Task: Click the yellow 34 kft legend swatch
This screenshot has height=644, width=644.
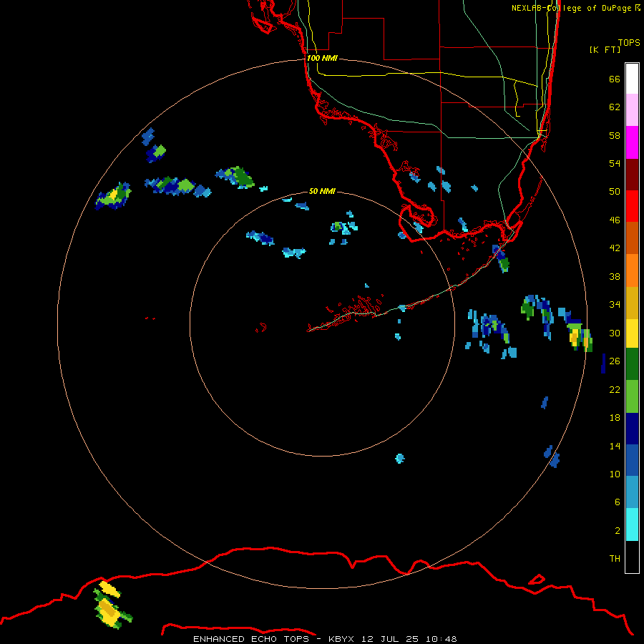Action: (x=632, y=333)
